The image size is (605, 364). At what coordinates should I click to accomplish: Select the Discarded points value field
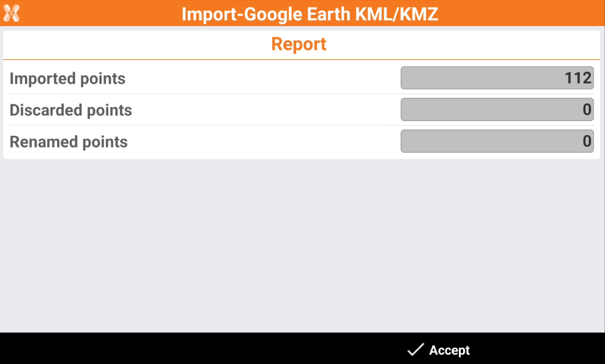tap(497, 110)
